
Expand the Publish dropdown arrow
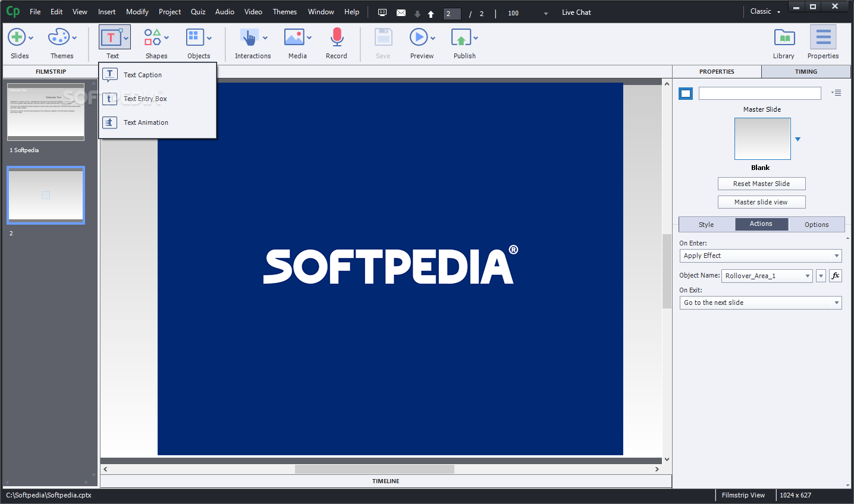(476, 38)
